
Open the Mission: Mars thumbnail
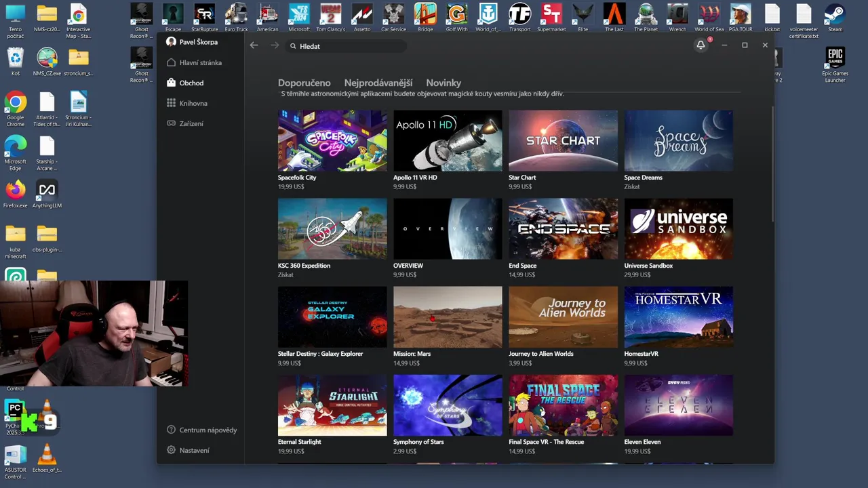click(448, 317)
